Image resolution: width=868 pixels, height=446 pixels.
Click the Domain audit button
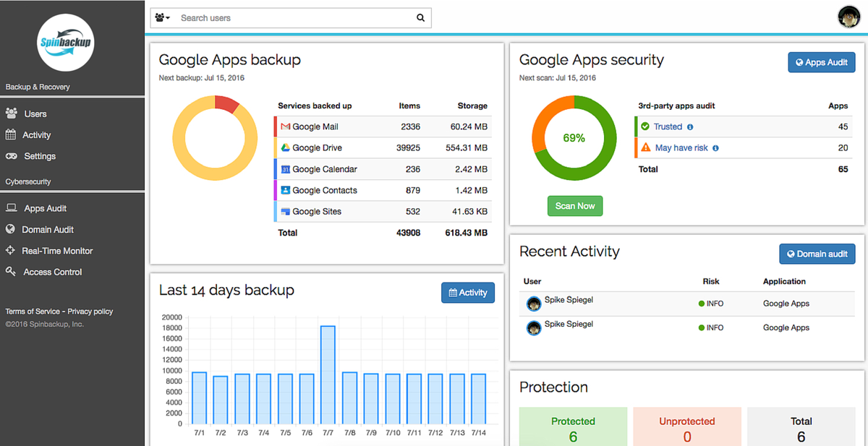click(817, 254)
